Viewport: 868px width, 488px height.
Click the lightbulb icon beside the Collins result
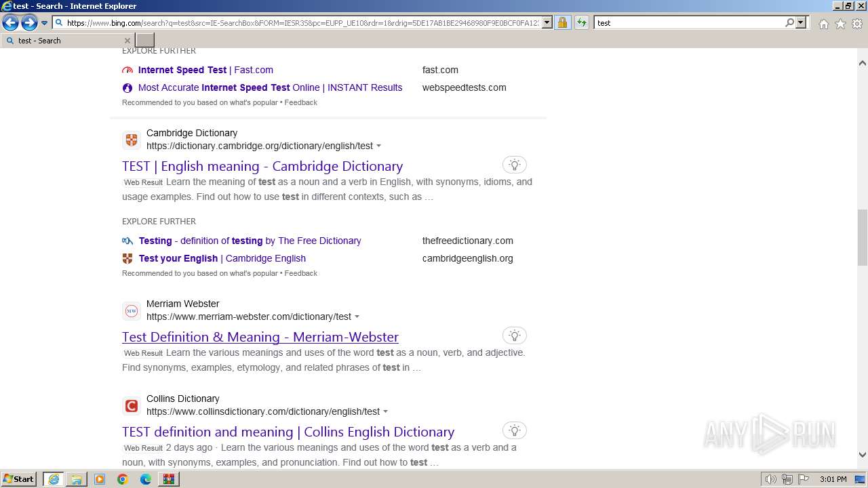[515, 430]
